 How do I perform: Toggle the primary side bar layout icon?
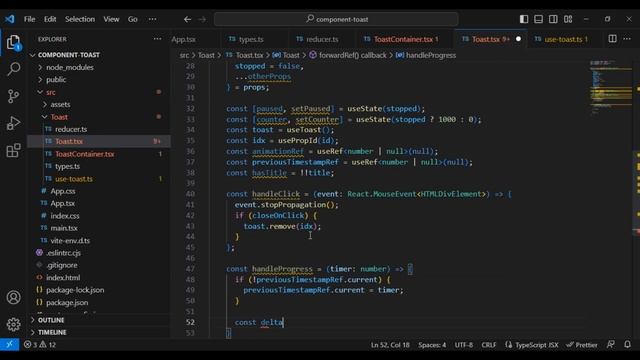pyautogui.click(x=524, y=19)
